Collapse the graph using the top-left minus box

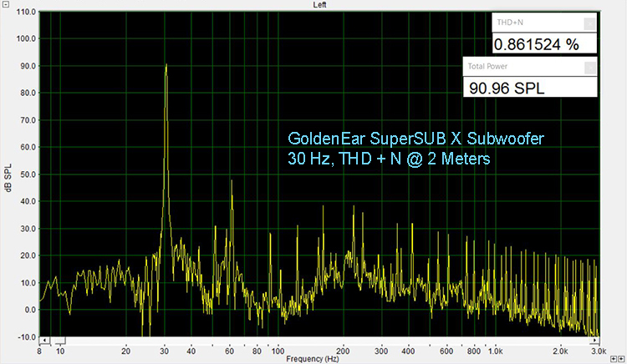click(4, 4)
